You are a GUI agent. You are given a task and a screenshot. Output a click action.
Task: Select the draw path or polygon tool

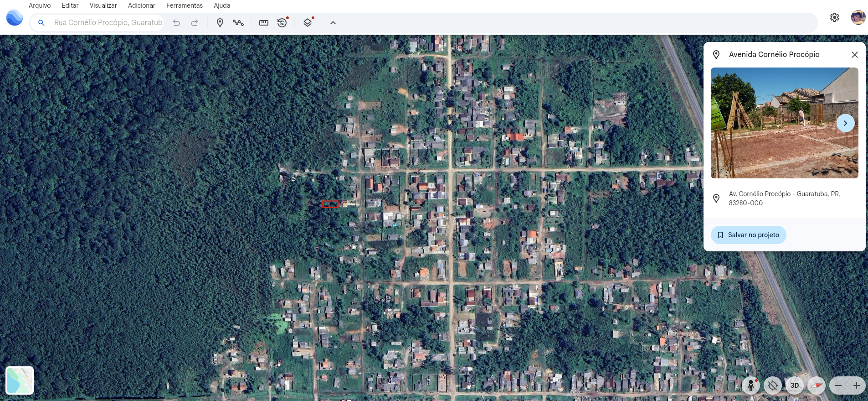[238, 22]
